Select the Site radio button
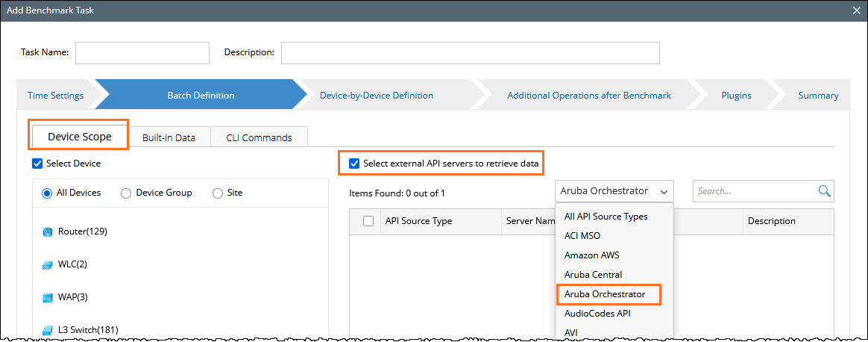868x342 pixels. pos(218,193)
